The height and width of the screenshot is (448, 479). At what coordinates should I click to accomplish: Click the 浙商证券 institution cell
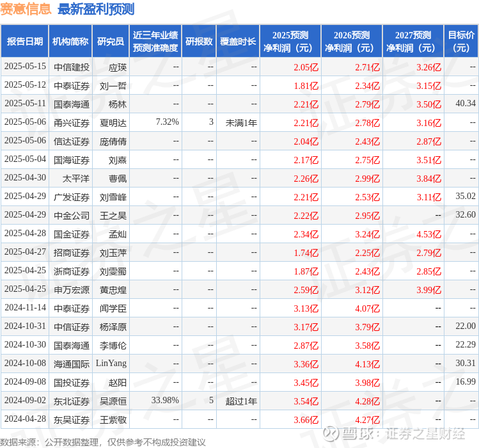coord(72,271)
